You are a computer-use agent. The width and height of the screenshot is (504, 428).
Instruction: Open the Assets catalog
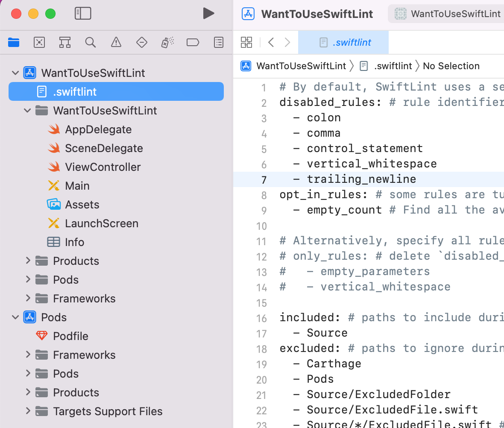pyautogui.click(x=82, y=205)
